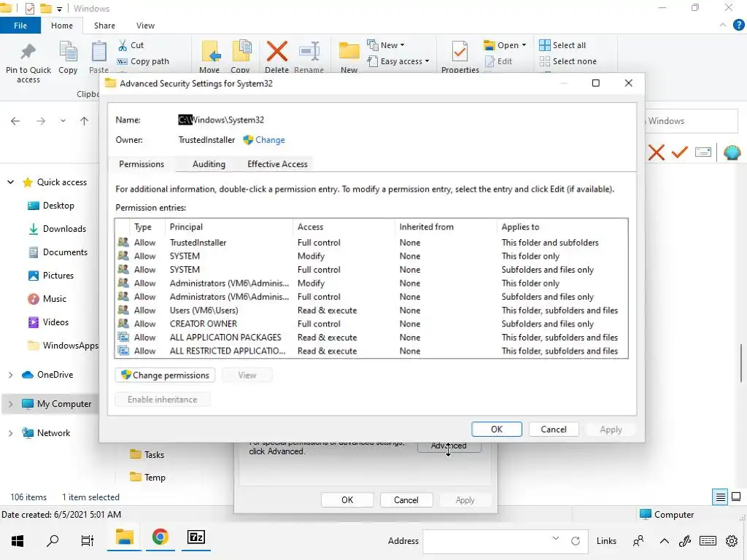747x560 pixels.
Task: Open the Auditing tab
Action: pos(209,164)
